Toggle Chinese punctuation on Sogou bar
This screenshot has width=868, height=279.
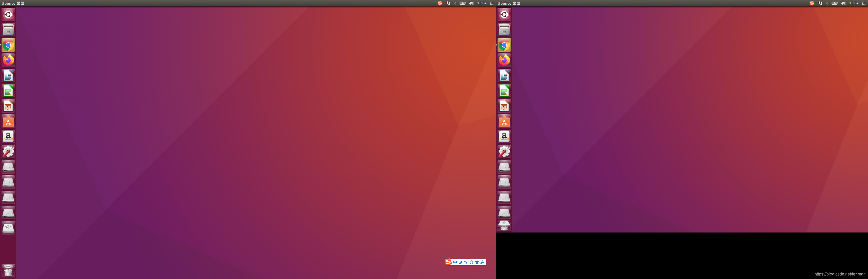click(466, 262)
